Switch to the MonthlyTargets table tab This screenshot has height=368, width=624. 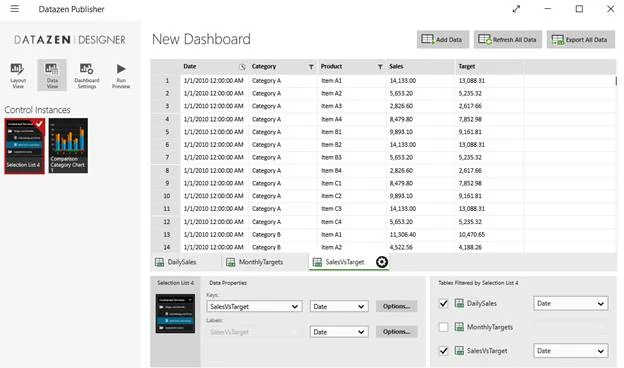(265, 262)
